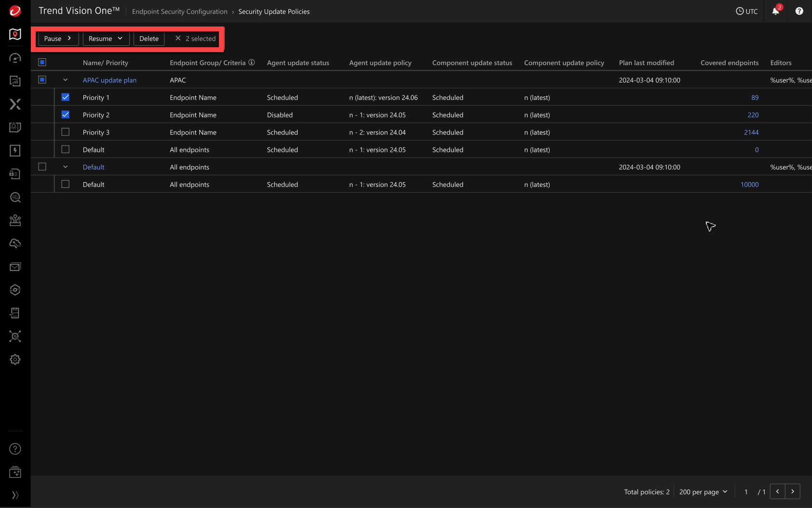Open the XDR icon in sidebar

pyautogui.click(x=15, y=104)
